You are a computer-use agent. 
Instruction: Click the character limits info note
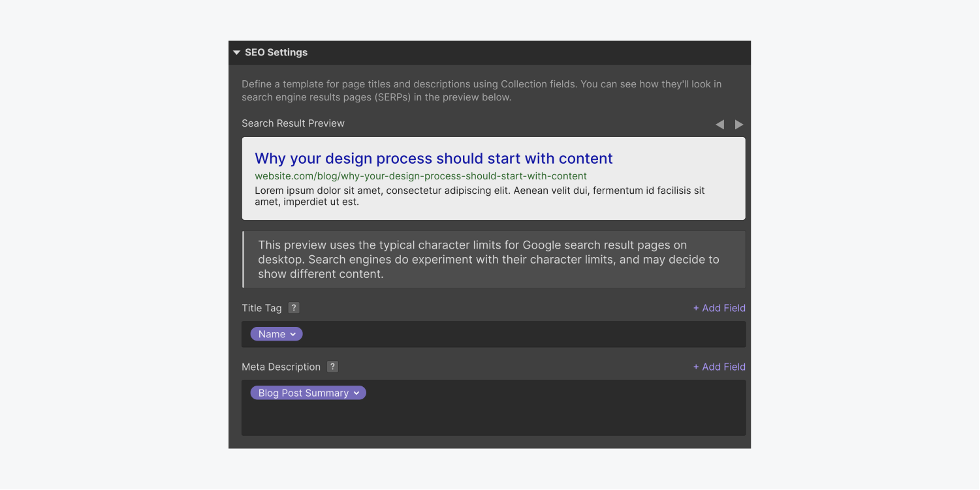[x=493, y=259]
